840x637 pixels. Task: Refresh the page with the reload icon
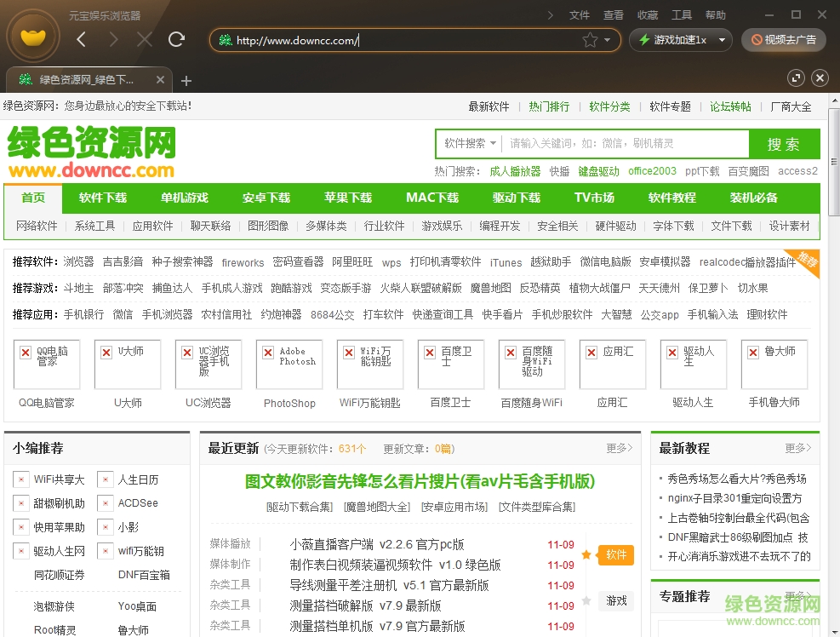[x=176, y=39]
